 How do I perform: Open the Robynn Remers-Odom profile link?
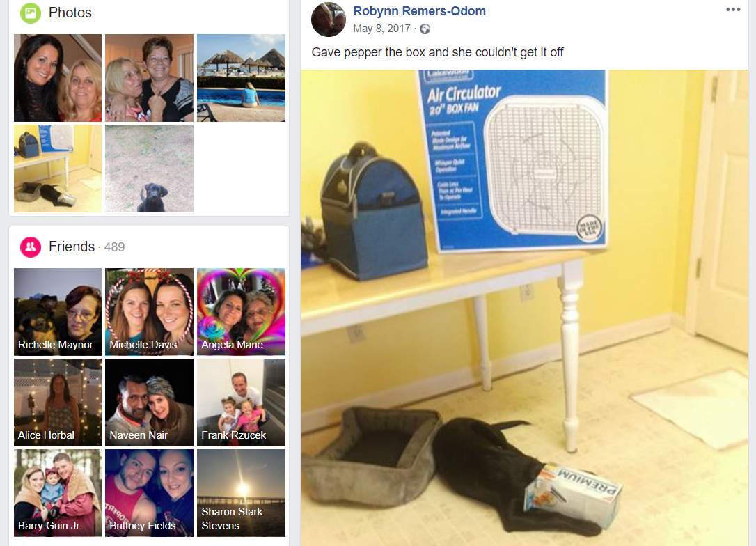(x=420, y=11)
